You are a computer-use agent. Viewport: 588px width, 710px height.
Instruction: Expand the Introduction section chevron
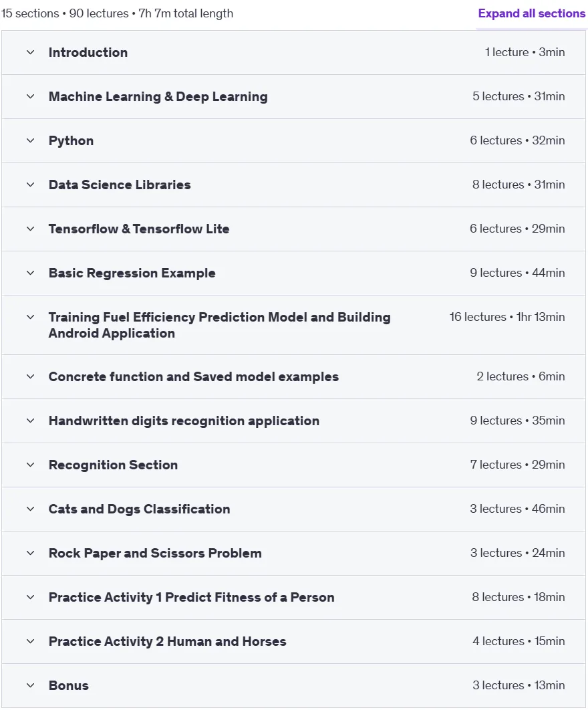(30, 53)
